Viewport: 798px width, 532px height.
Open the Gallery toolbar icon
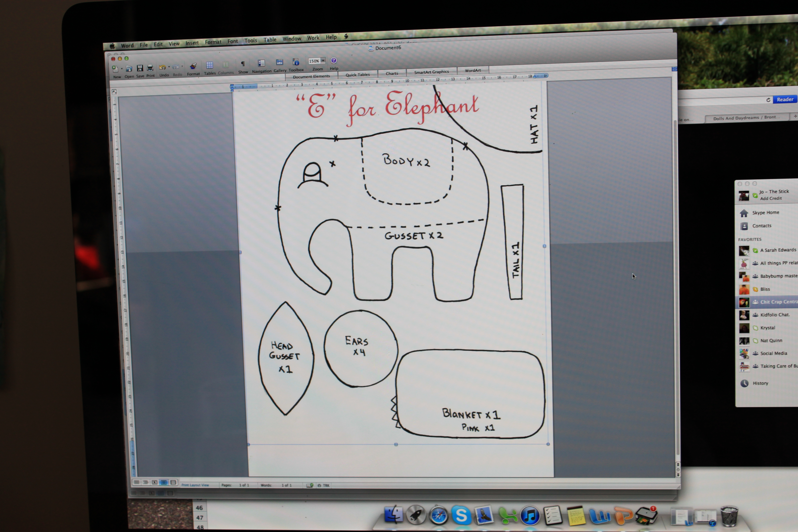[279, 62]
